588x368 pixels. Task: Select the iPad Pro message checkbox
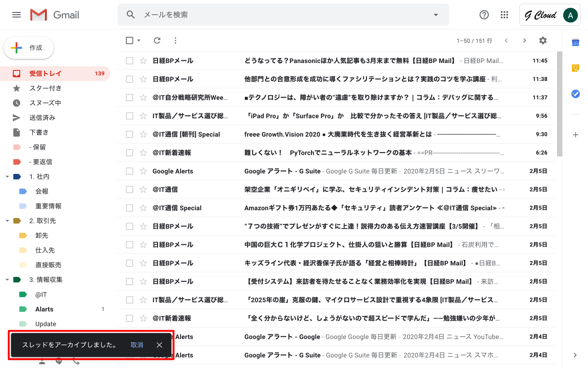tap(130, 116)
